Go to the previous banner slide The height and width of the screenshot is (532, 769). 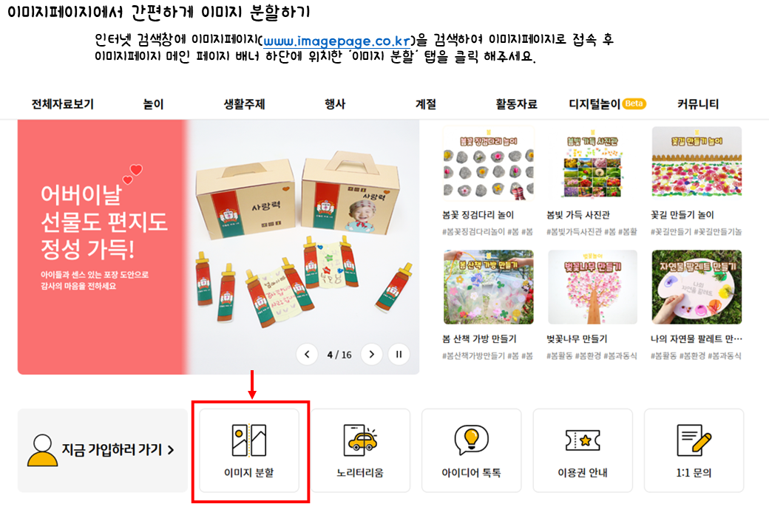coord(307,354)
